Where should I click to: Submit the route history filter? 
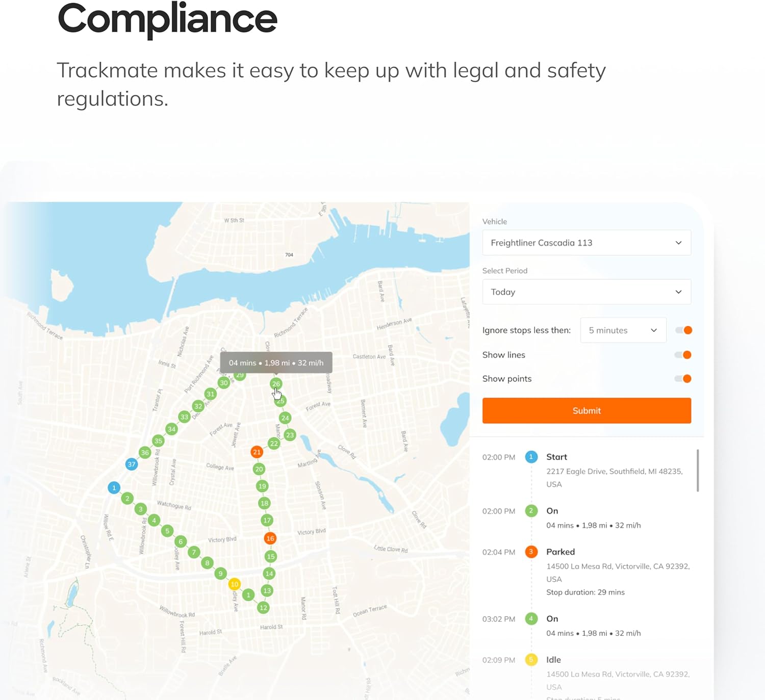[x=586, y=410]
